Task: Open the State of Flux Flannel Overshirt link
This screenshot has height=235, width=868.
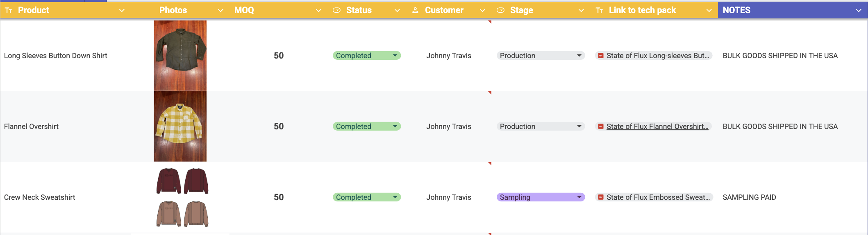Action: 657,127
